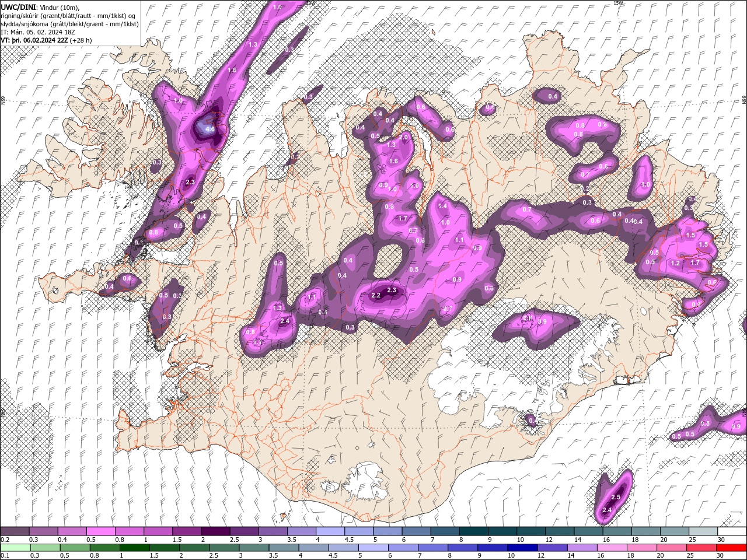Screen dimensions: 747x560
Task: Click the pale green 0.1 swatch in lower legend
Action: coord(15,547)
